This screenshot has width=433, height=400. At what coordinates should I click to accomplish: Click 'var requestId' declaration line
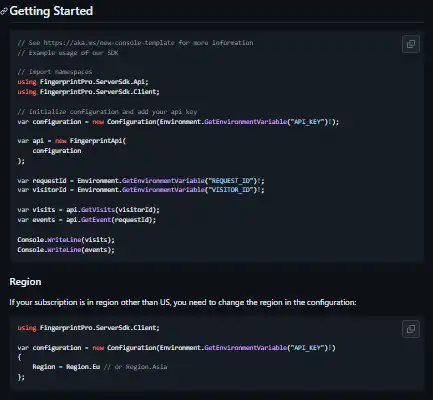click(141, 181)
